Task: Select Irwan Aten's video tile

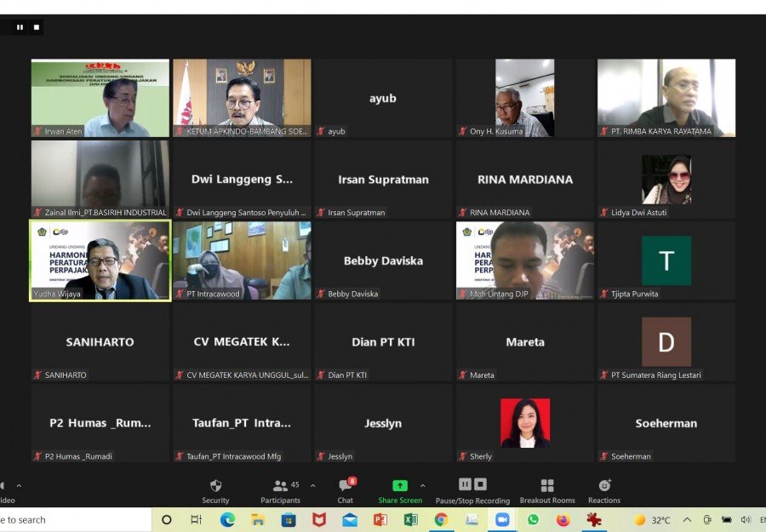Action: (100, 98)
